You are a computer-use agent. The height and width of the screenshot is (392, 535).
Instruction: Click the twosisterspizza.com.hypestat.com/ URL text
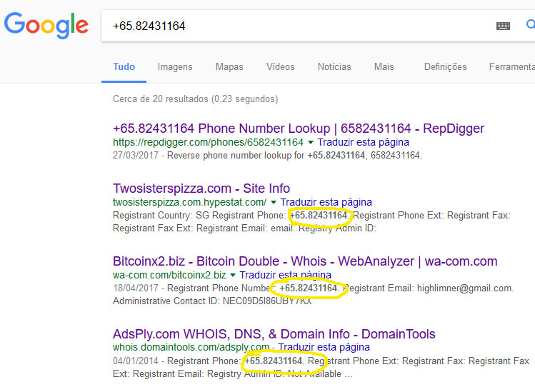(190, 202)
